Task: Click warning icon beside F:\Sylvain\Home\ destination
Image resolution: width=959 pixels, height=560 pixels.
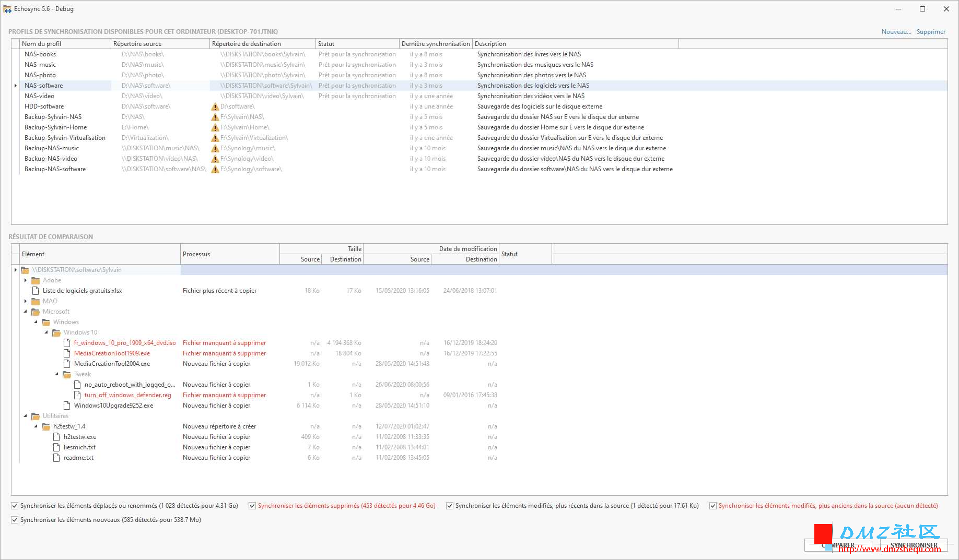Action: click(x=215, y=127)
